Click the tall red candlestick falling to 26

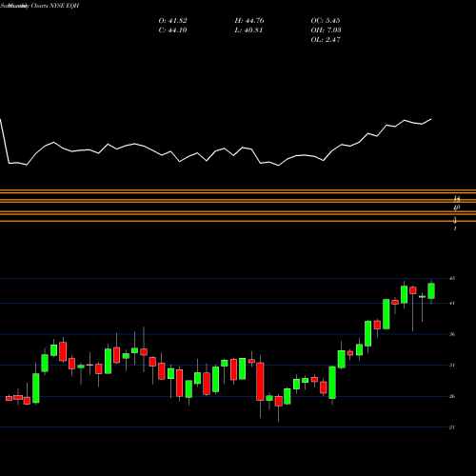tap(260, 382)
